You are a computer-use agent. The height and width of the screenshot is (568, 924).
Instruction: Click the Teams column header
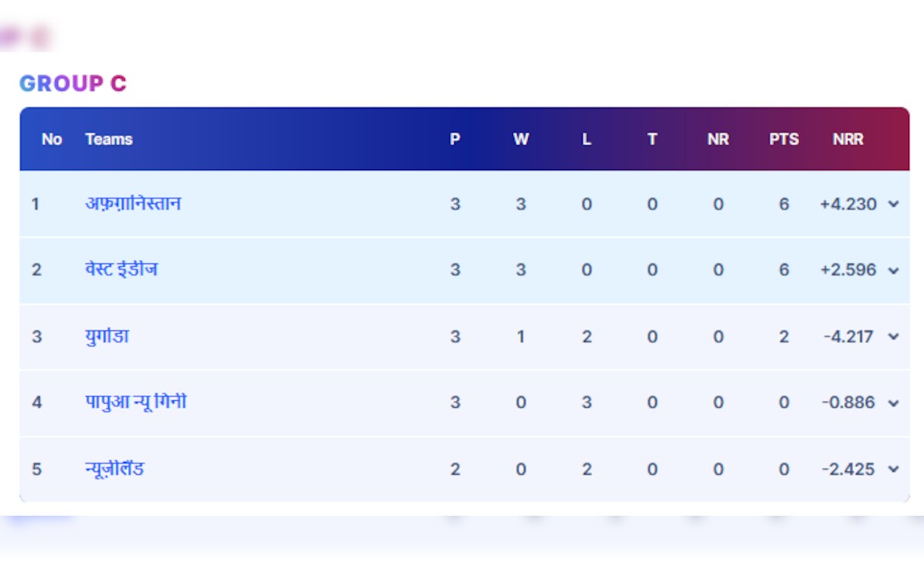pos(109,139)
